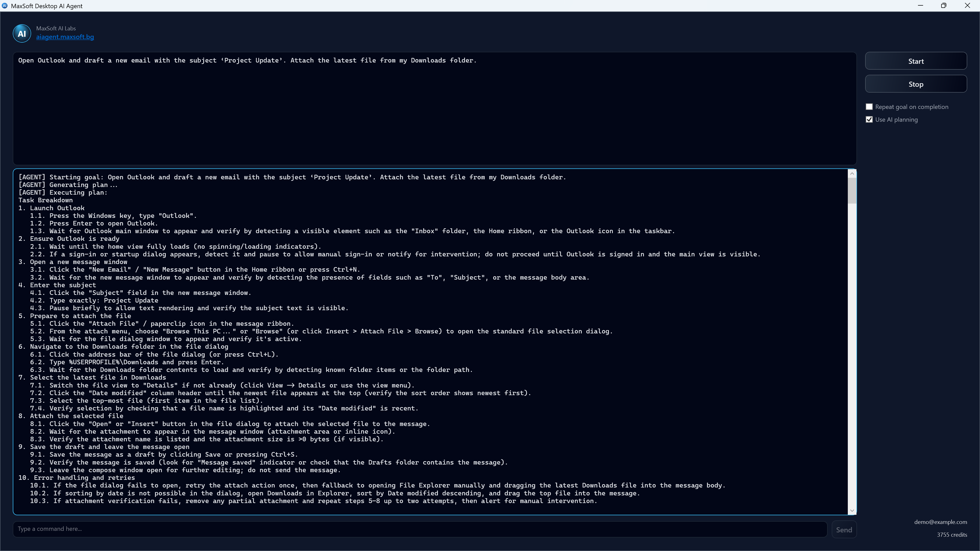This screenshot has width=980, height=551.
Task: Open the aiagent.maxsoft.bg link
Action: point(65,37)
